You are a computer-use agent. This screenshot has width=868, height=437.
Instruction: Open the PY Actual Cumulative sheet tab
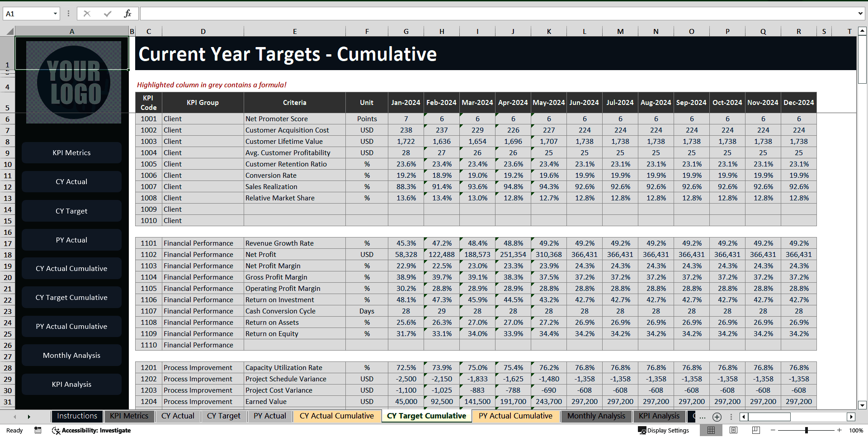pos(515,416)
